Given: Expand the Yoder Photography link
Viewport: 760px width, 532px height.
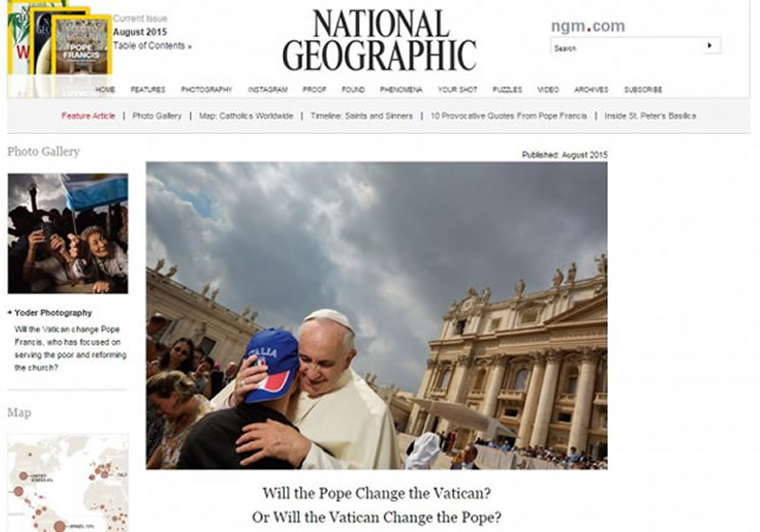Looking at the screenshot, I should tap(53, 313).
